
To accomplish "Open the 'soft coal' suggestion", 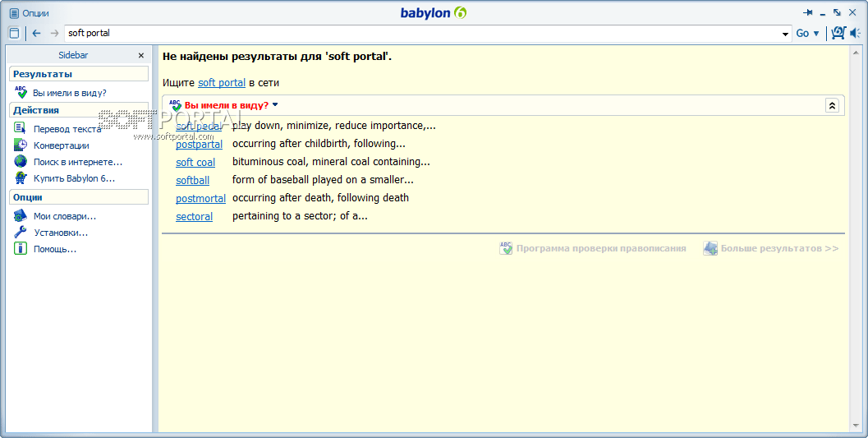I will tap(195, 162).
